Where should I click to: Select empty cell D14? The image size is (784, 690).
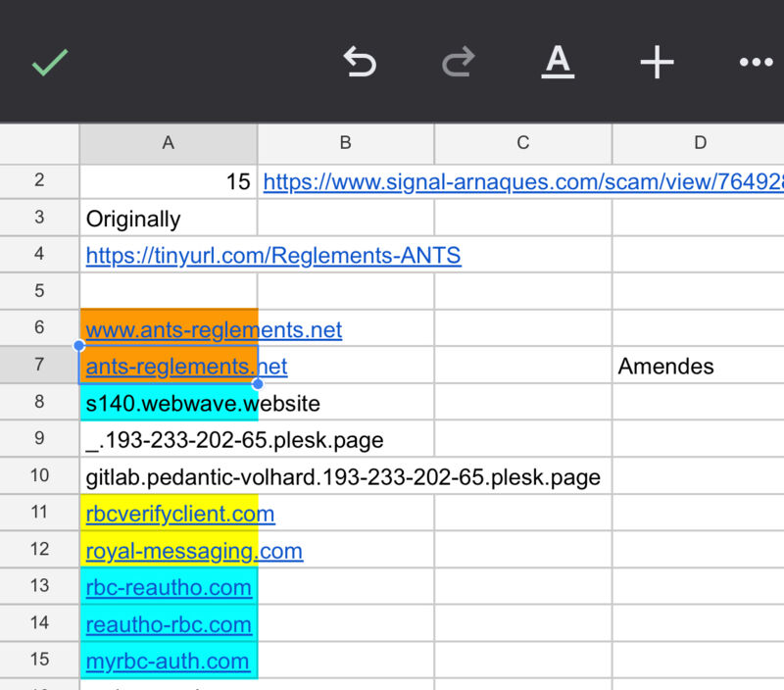698,622
